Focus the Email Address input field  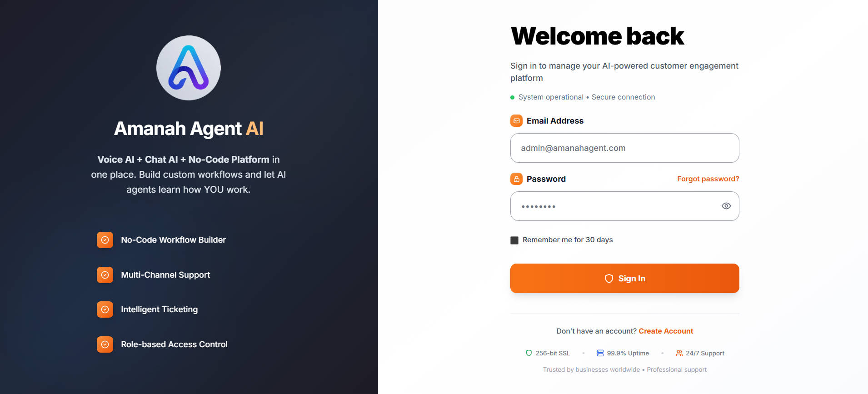(x=624, y=148)
